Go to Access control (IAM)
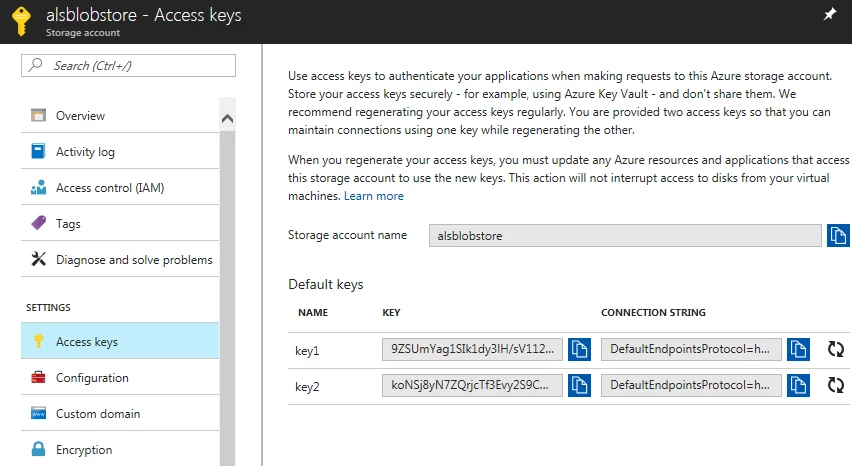This screenshot has width=852, height=466. [x=110, y=188]
